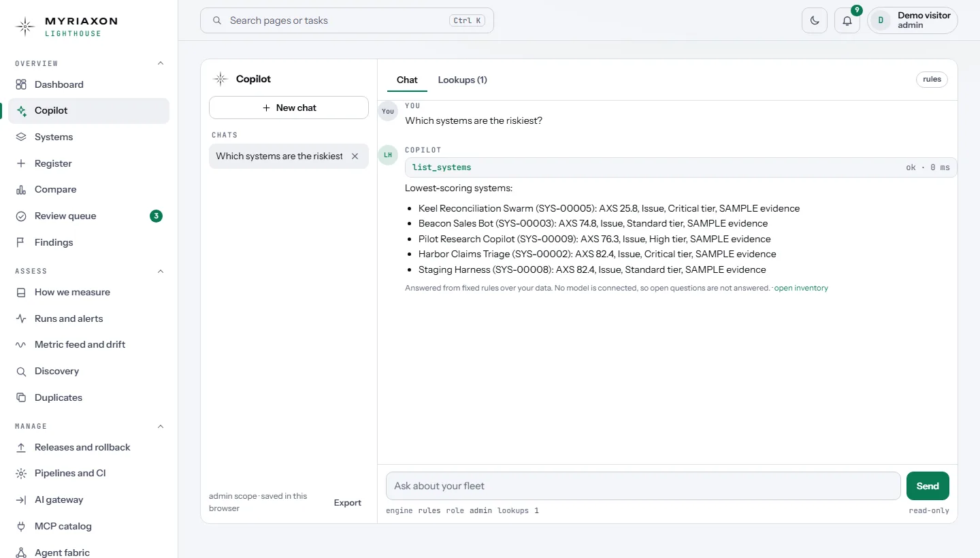Screen dimensions: 980x558
Task: Click the Keel Reconciliation Swarm (SYS-00005) line
Action: point(609,208)
